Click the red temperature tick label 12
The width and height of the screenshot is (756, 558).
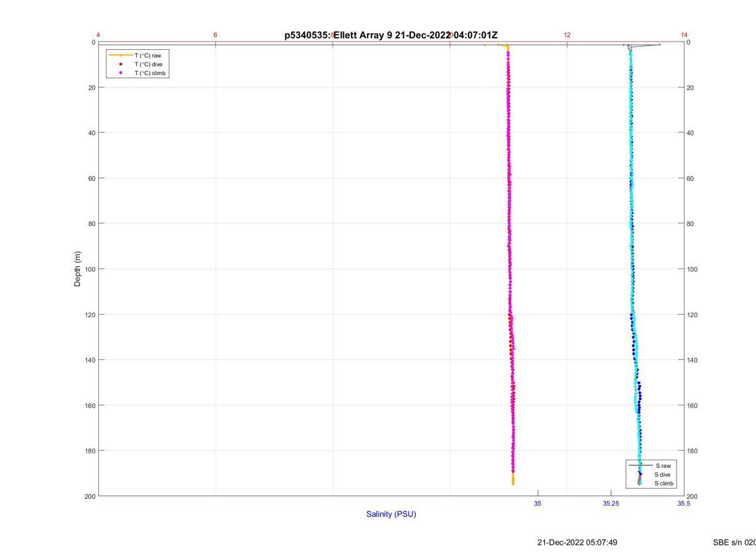point(567,35)
